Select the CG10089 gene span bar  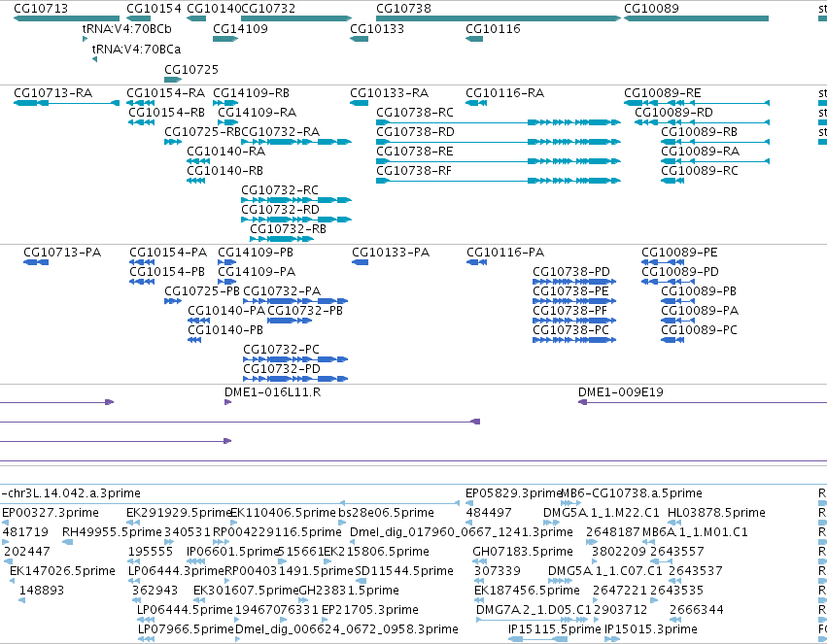(x=696, y=18)
